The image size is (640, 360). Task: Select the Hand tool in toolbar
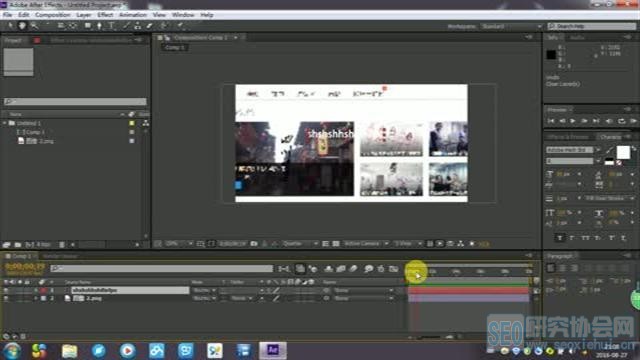click(22, 26)
